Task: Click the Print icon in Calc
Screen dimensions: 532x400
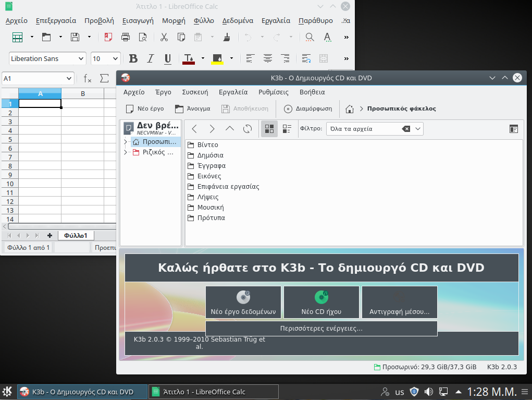Action: (126, 37)
